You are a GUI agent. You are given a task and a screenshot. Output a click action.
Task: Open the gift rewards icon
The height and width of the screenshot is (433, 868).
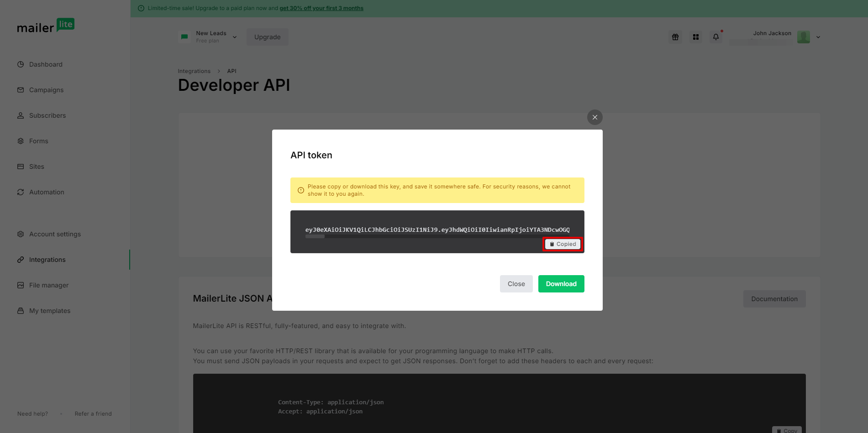pyautogui.click(x=675, y=37)
